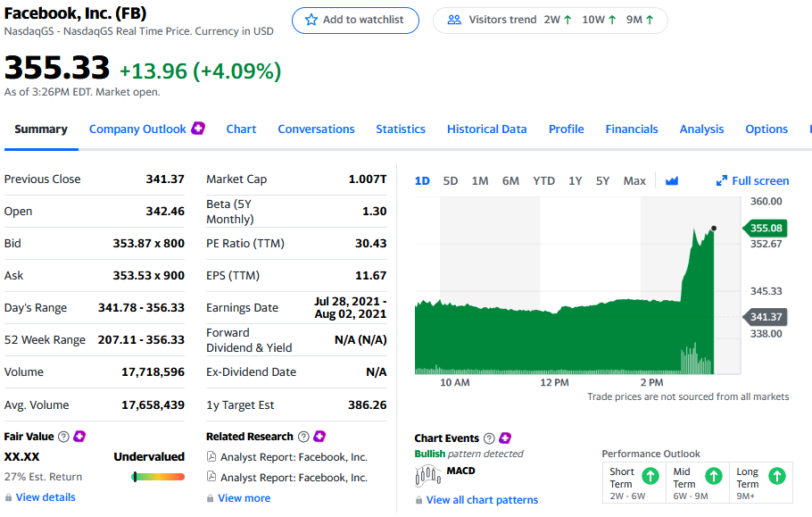The height and width of the screenshot is (517, 812).
Task: Select the 5Y chart range
Action: point(602,180)
